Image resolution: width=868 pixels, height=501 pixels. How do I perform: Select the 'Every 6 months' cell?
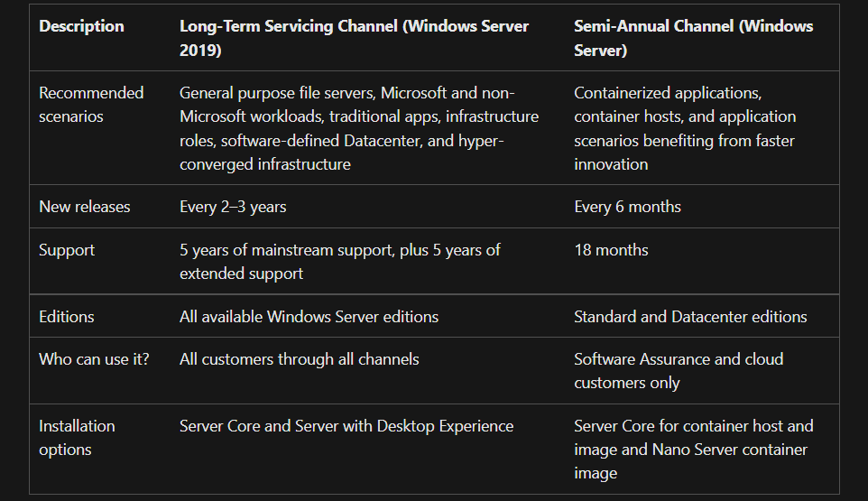[x=627, y=207]
